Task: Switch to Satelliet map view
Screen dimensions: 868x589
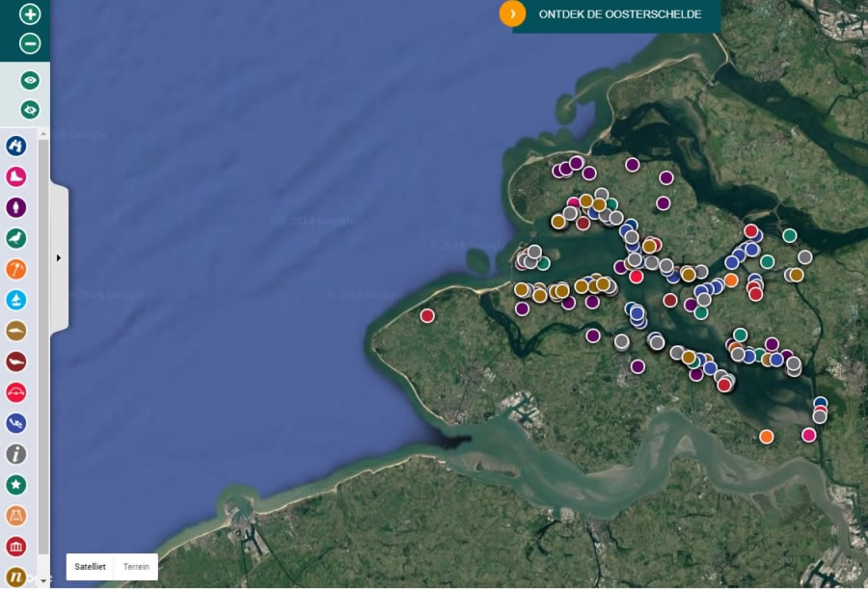Action: tap(90, 566)
